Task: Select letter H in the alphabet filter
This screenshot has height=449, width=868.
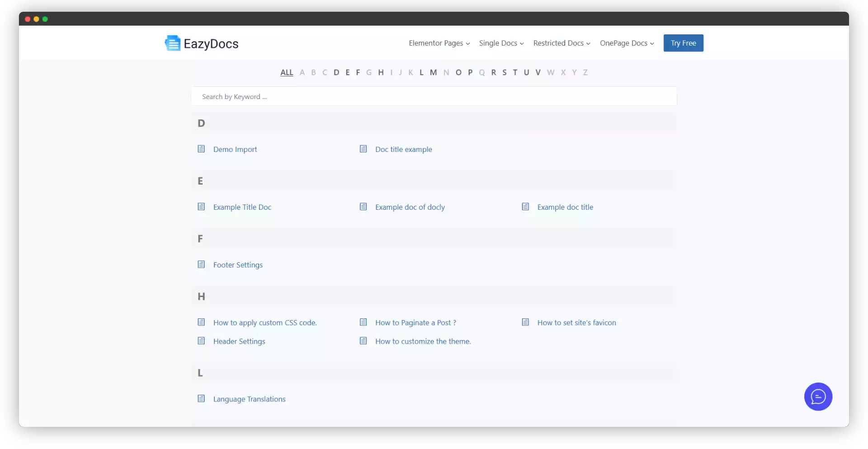Action: pyautogui.click(x=381, y=72)
